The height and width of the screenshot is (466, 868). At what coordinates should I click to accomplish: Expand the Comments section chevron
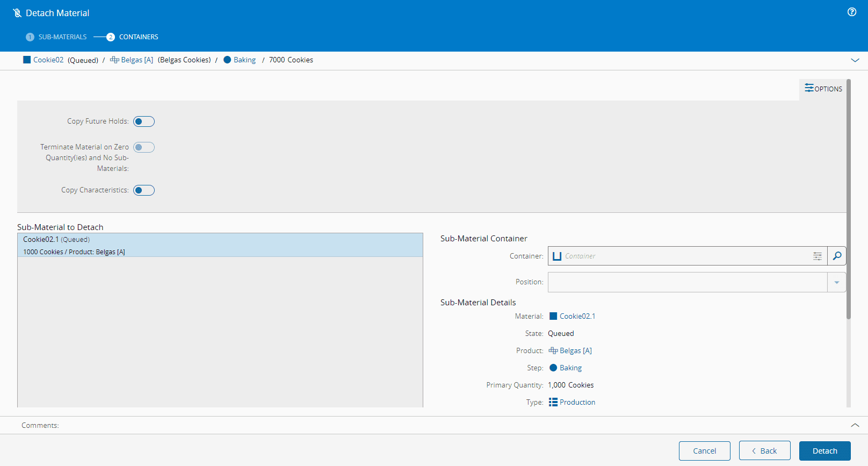[x=855, y=425]
